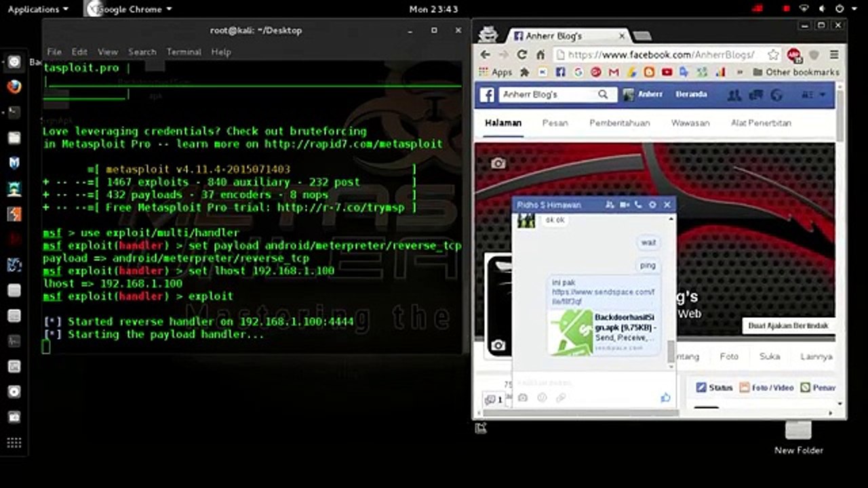Click the Facebook logo in the blue header
The image size is (868, 488).
[x=487, y=95]
